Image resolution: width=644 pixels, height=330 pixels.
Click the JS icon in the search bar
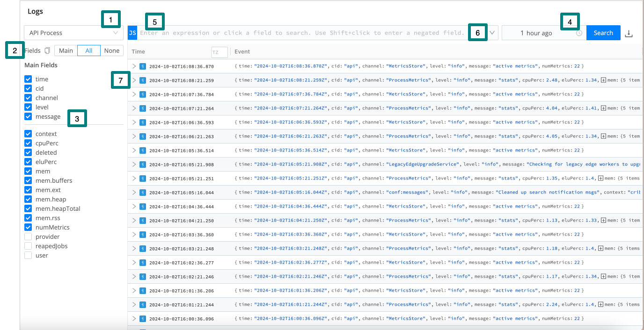coord(132,33)
